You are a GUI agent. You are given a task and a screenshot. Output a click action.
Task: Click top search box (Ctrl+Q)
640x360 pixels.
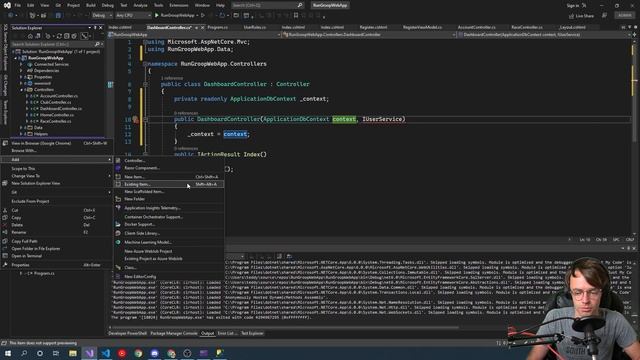click(x=268, y=5)
